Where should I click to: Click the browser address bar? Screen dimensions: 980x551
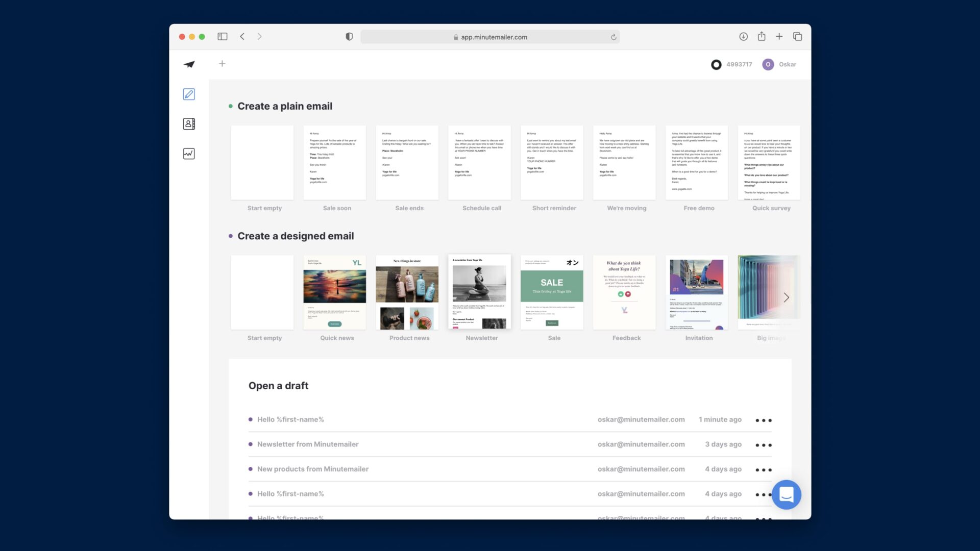pyautogui.click(x=490, y=36)
